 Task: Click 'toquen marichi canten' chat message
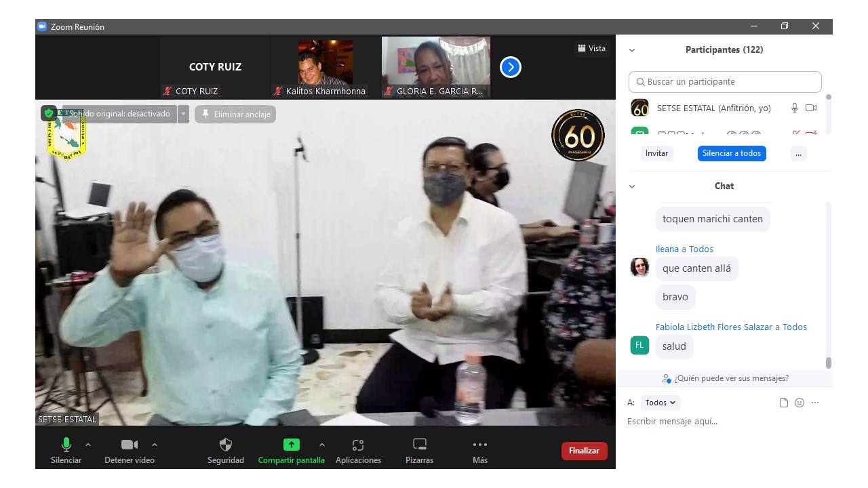(x=713, y=219)
